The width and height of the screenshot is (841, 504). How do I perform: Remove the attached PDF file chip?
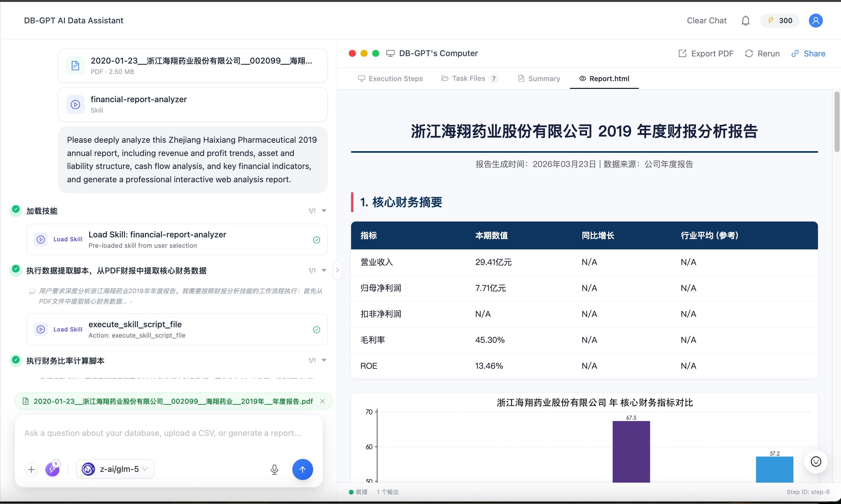(x=322, y=402)
